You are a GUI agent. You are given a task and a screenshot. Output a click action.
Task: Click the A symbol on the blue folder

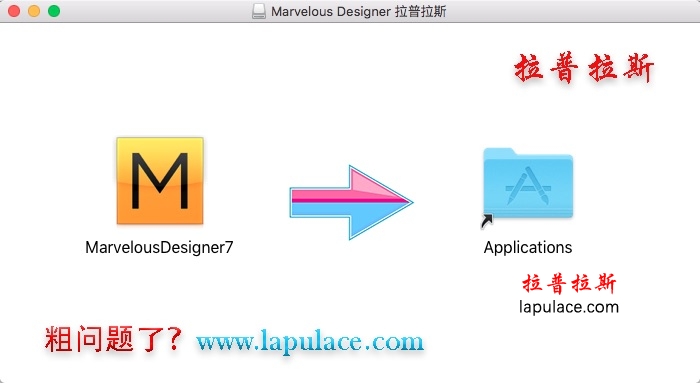coord(528,186)
